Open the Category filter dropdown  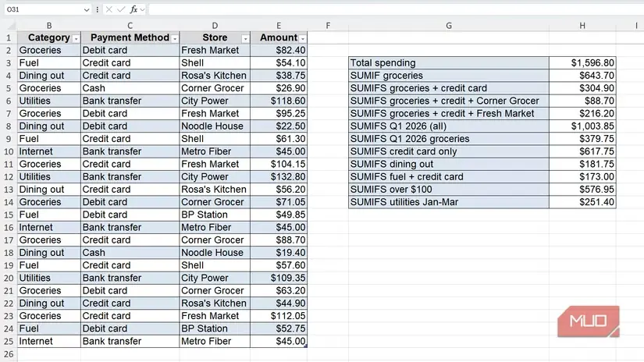pos(76,38)
